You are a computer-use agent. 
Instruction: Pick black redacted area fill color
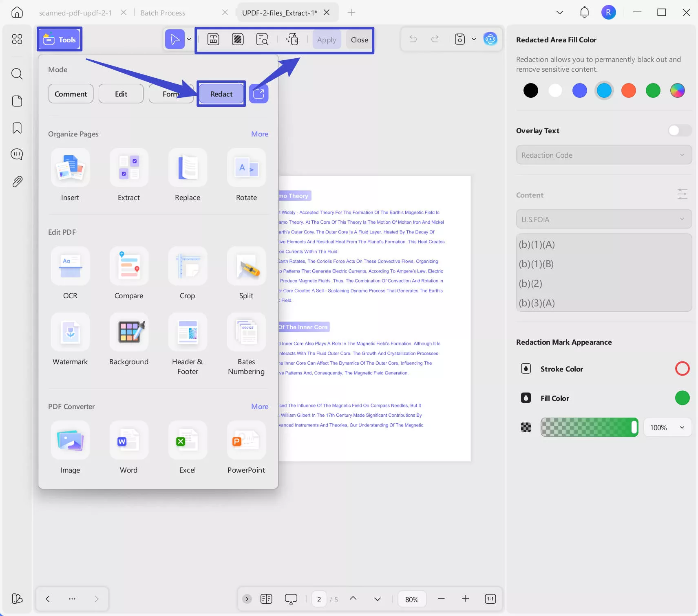pos(530,90)
